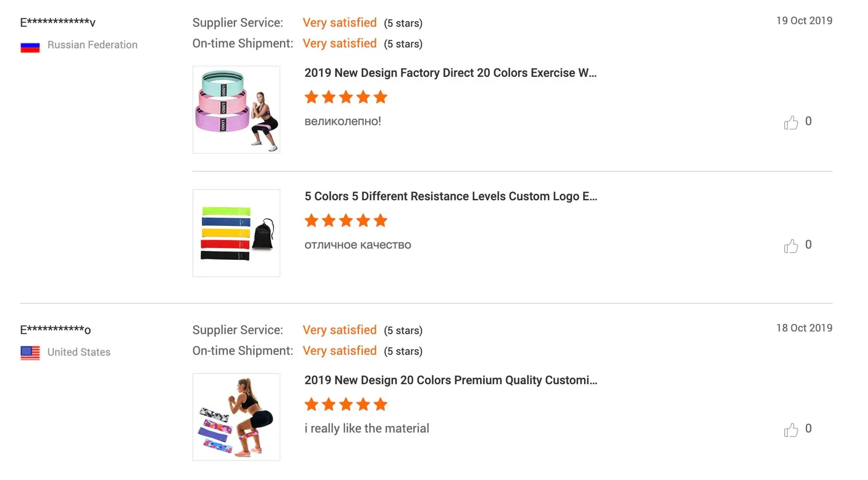Image resolution: width=868 pixels, height=480 pixels.
Task: Open '2019 New Design 20 Colors Premium Quality' link
Action: click(x=450, y=380)
